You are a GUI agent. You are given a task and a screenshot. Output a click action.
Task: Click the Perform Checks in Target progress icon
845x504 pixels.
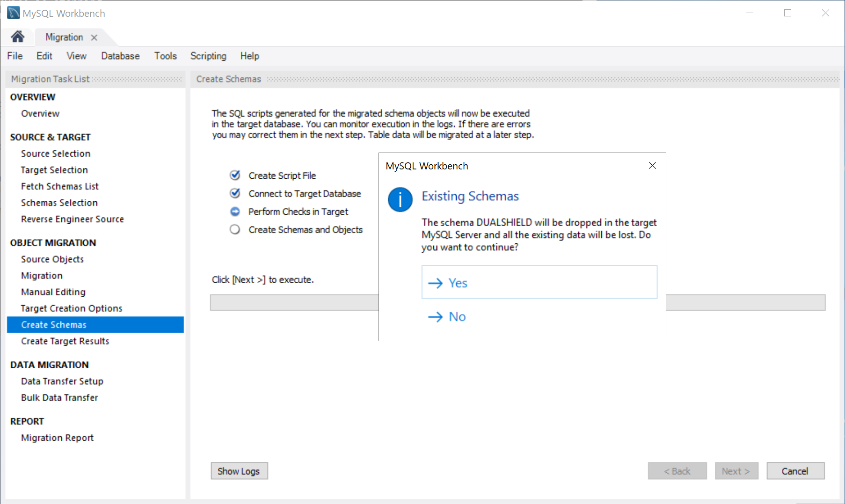(x=235, y=212)
